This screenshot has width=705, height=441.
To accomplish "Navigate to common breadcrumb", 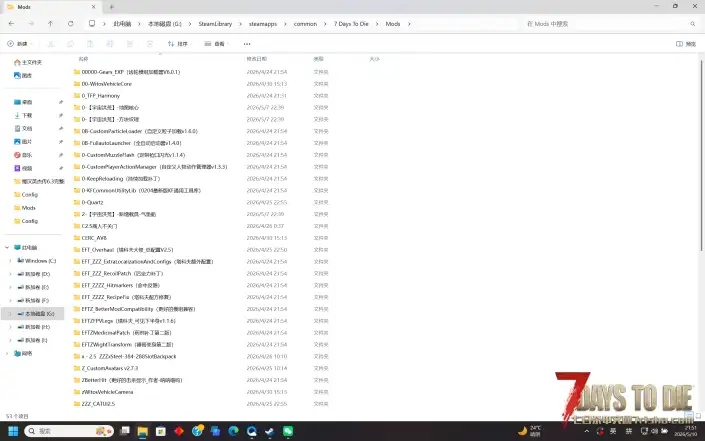I will point(305,24).
